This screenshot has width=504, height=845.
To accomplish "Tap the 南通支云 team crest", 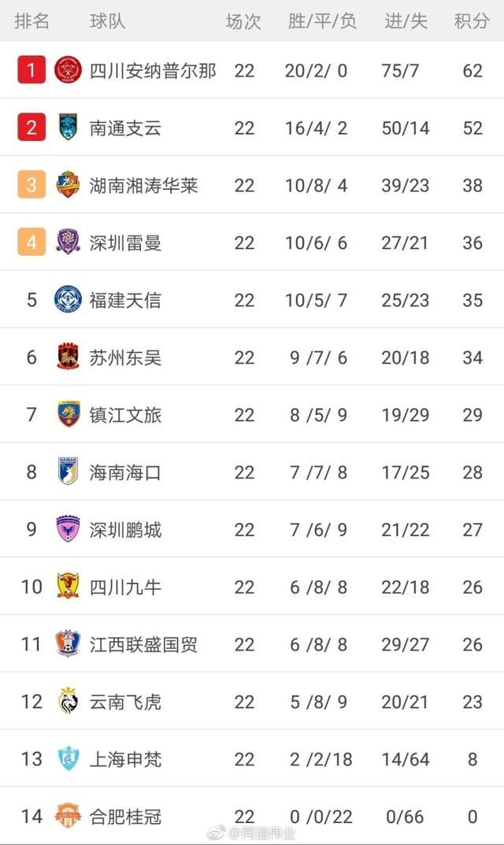I will tap(69, 128).
